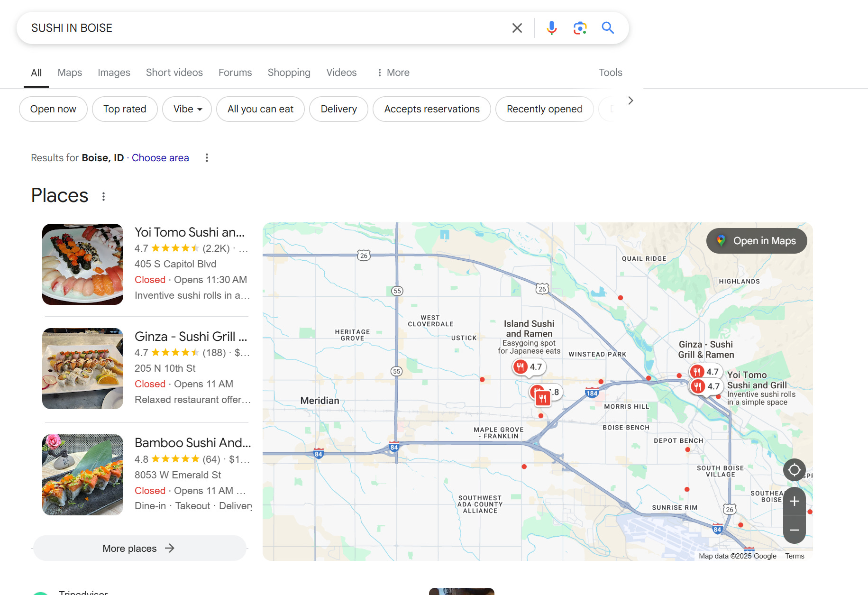Open the Ginza - Sushi Grill listing title
Image resolution: width=868 pixels, height=595 pixels.
click(191, 337)
